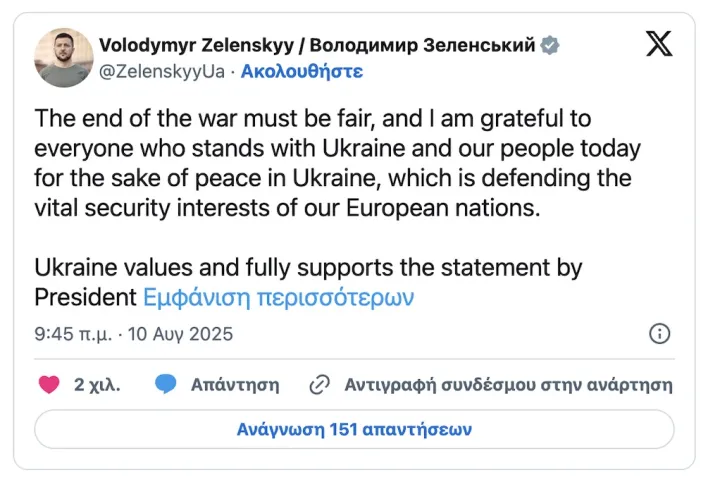Click the blue verified badge beside the name
The image size is (720, 482).
pyautogui.click(x=549, y=45)
